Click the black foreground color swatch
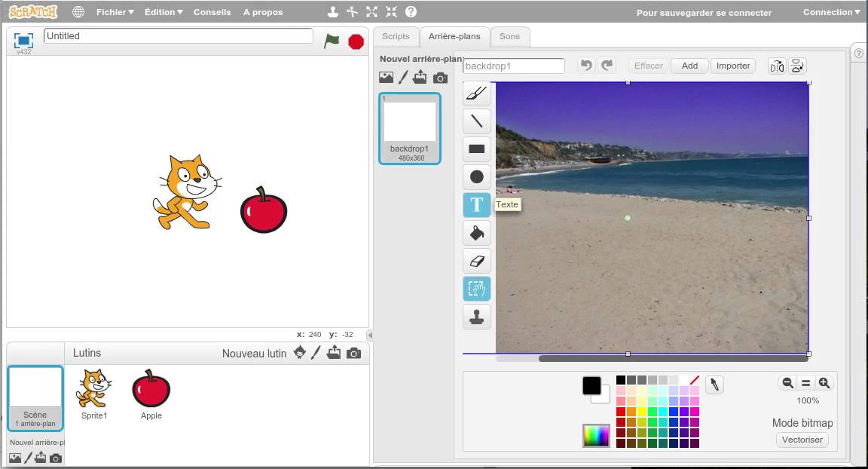 click(591, 385)
